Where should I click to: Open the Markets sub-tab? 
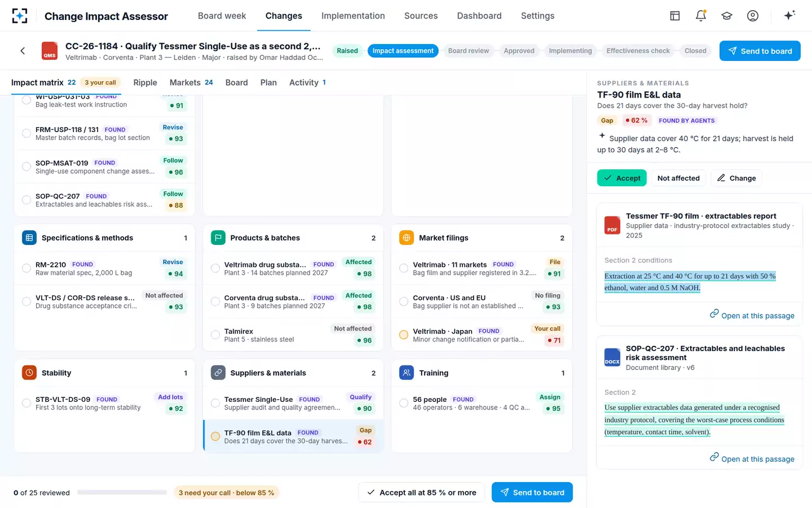[191, 82]
